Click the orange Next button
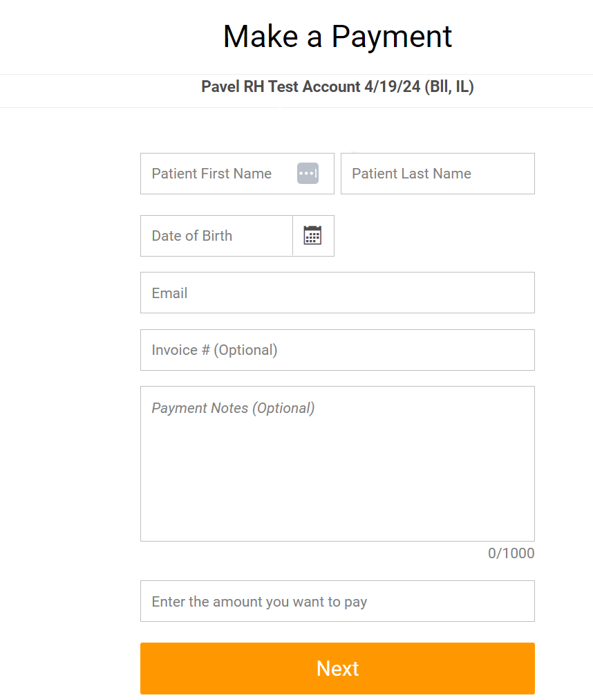The height and width of the screenshot is (700, 593). (337, 668)
